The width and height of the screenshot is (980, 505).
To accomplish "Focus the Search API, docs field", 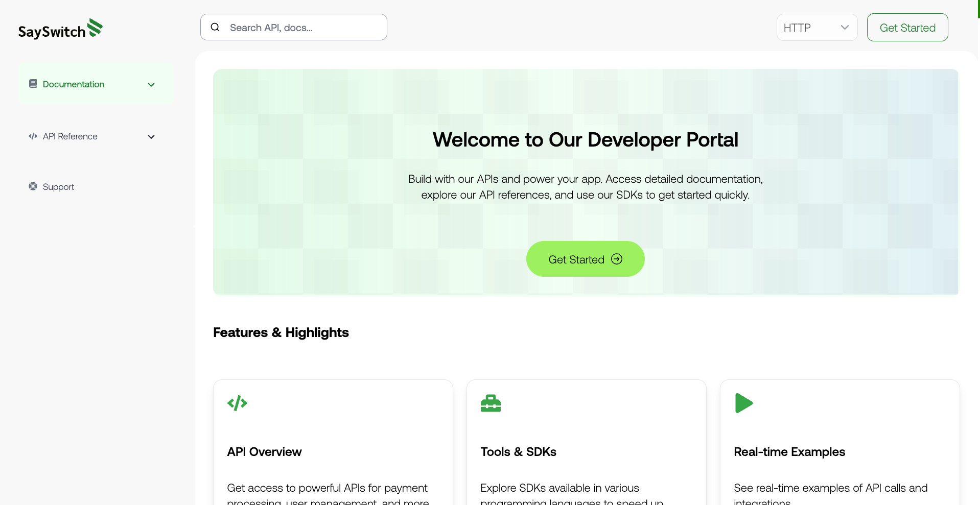I will pyautogui.click(x=294, y=27).
